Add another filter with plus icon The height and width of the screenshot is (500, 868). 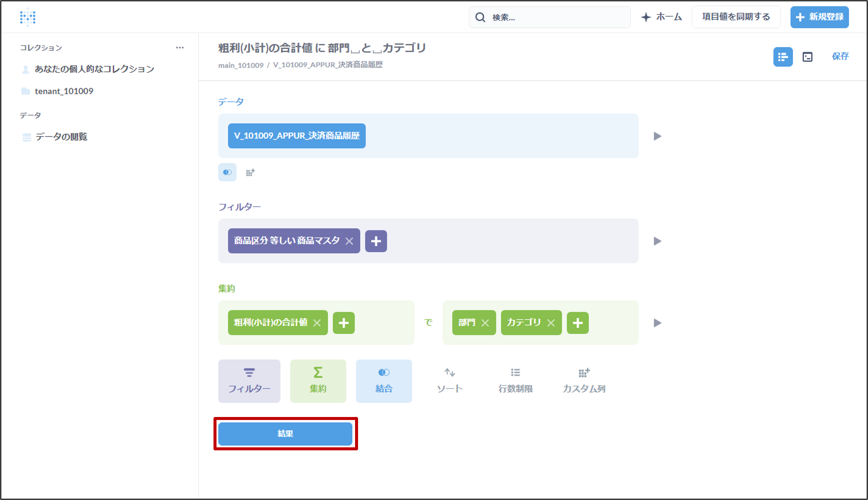376,241
